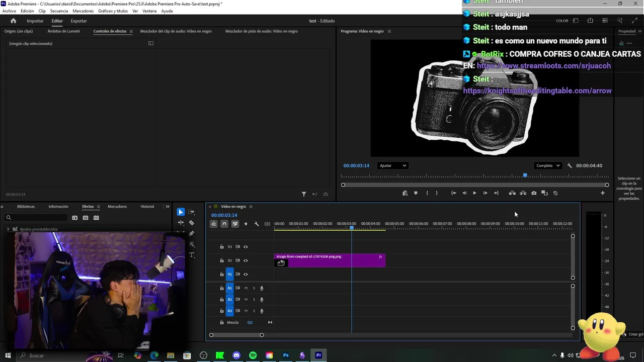This screenshot has width=644, height=362.
Task: Open Controles de efectos panel menu
Action: 131,31
